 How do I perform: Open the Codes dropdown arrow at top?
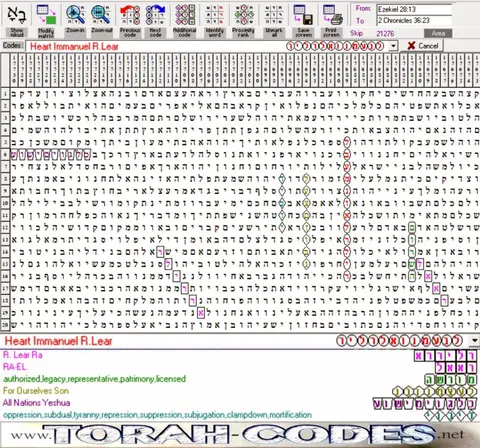[x=394, y=46]
